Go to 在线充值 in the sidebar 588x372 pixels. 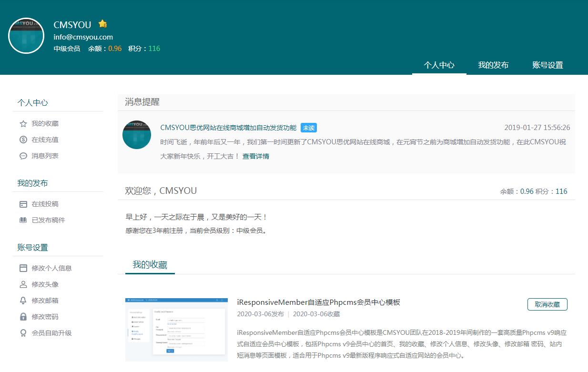point(45,140)
